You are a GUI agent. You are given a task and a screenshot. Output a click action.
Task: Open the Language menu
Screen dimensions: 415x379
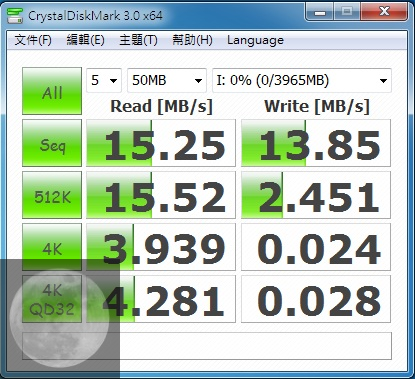tap(255, 40)
